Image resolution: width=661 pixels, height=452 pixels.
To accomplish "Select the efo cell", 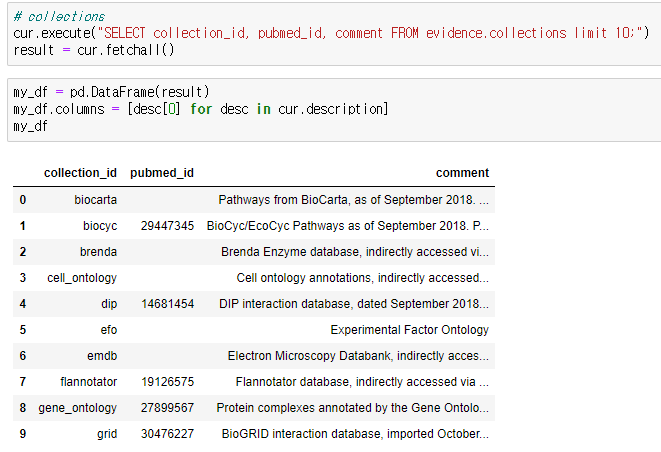I will click(109, 330).
